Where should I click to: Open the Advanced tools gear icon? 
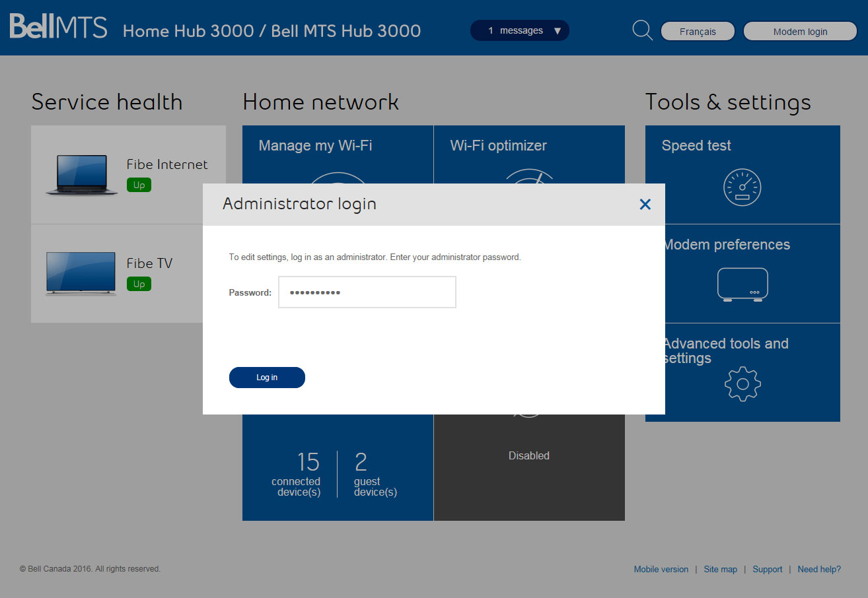742,384
